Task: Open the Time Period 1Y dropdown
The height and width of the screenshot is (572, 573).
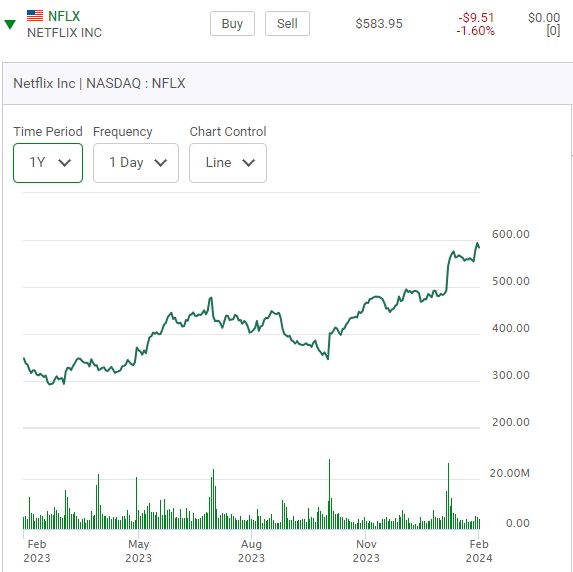Action: 48,163
